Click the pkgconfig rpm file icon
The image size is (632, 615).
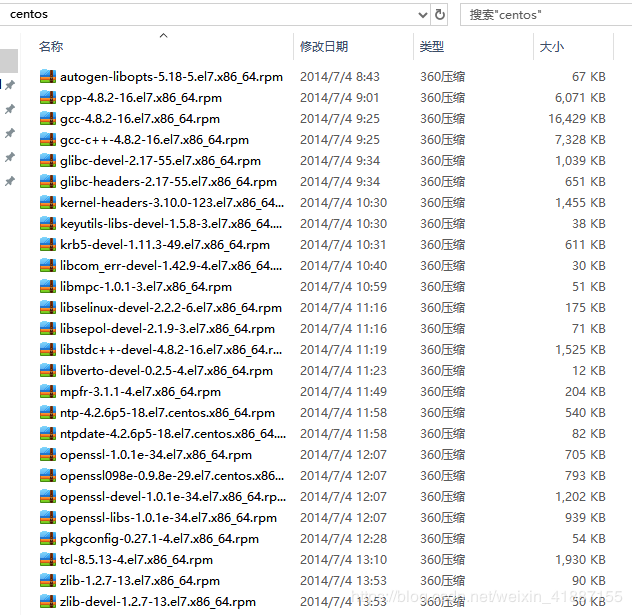[48, 538]
